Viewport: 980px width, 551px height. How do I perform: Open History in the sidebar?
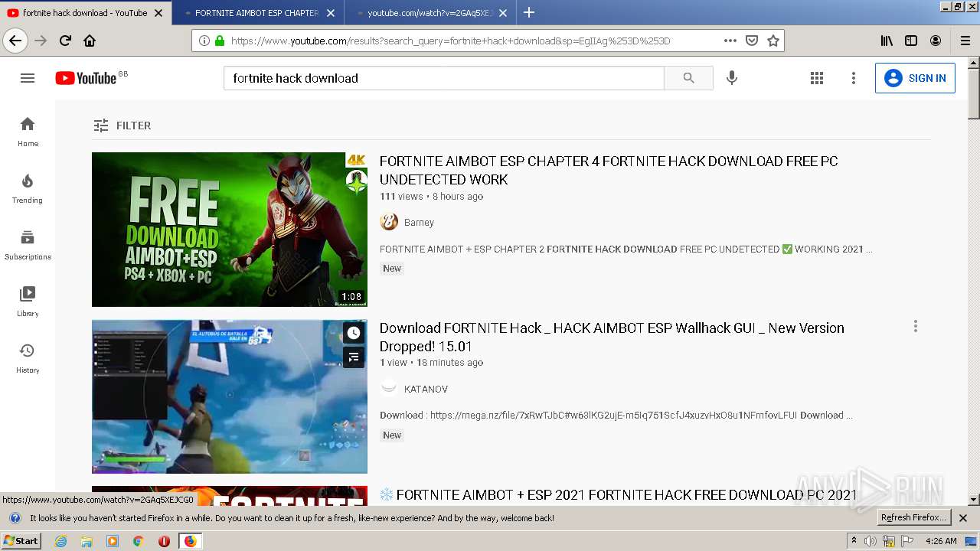tap(28, 358)
